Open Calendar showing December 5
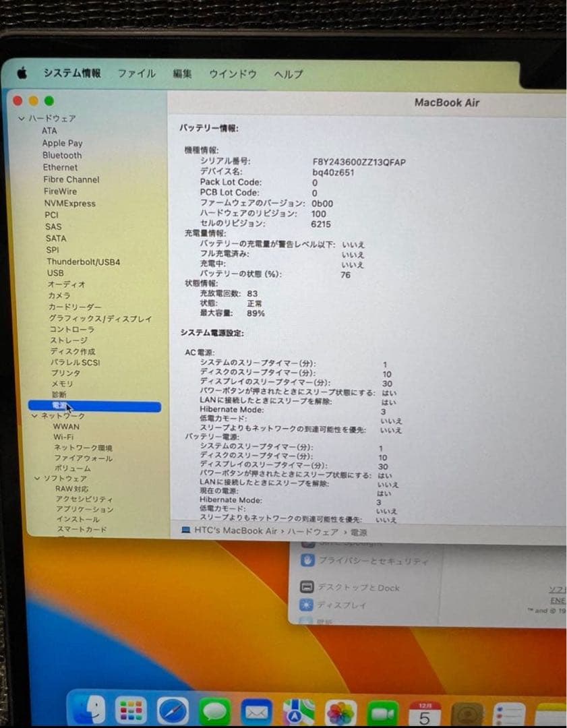Viewport: 567px width, 728px height. pyautogui.click(x=425, y=712)
